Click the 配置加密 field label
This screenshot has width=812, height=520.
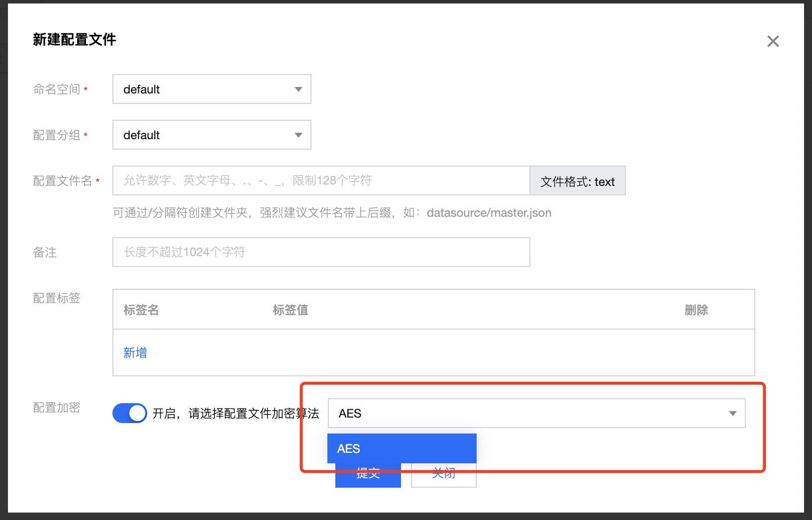tap(56, 408)
